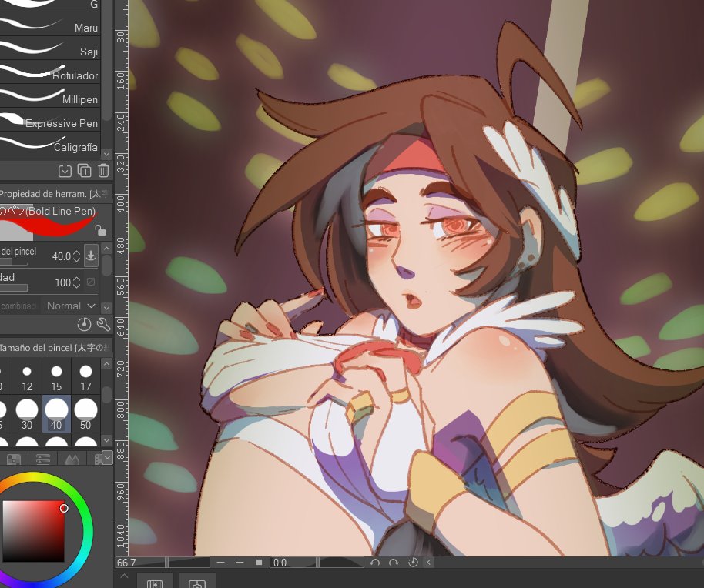Open the sub tool detail wrench icon
This screenshot has height=588, width=704.
coord(103,324)
